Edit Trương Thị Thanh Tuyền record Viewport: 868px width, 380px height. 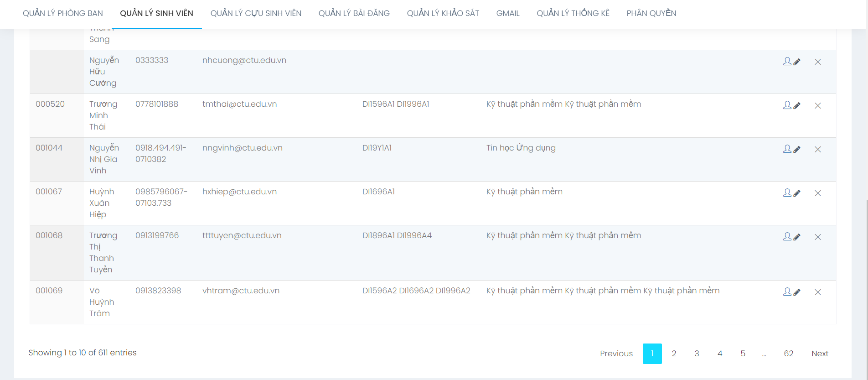coord(791,237)
